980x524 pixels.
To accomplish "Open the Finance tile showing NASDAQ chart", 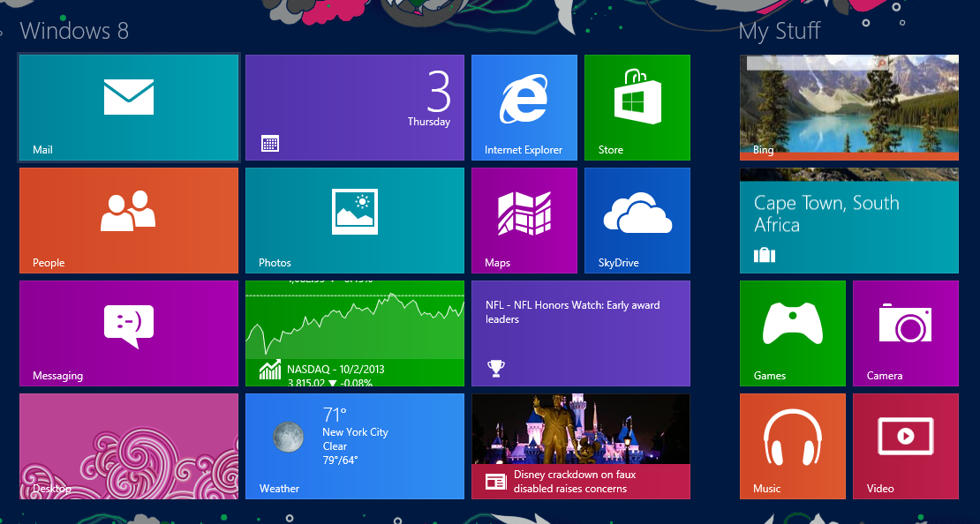I will (354, 333).
